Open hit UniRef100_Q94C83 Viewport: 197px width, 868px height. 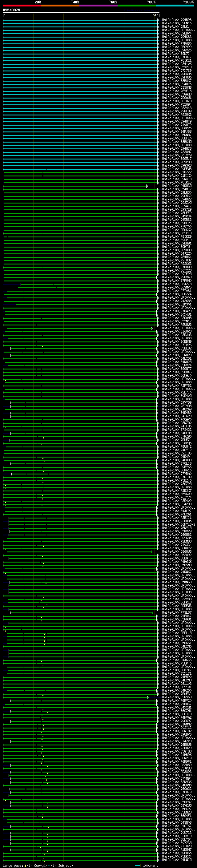(x=177, y=37)
